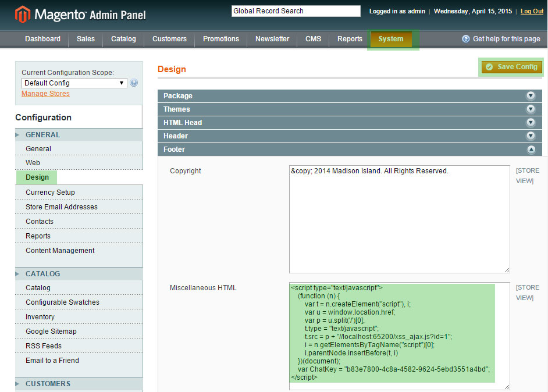Open the Reports top menu
The height and width of the screenshot is (392, 548).
pyautogui.click(x=350, y=39)
